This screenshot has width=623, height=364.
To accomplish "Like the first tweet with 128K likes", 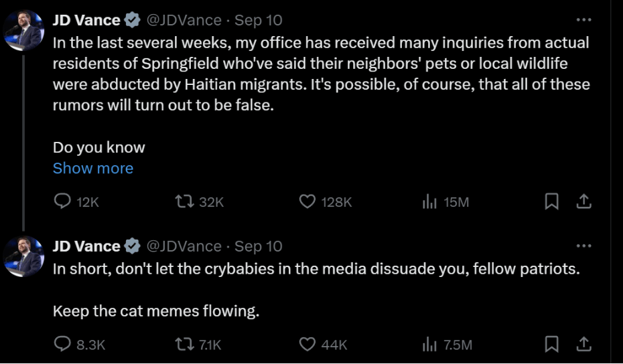I will [307, 201].
